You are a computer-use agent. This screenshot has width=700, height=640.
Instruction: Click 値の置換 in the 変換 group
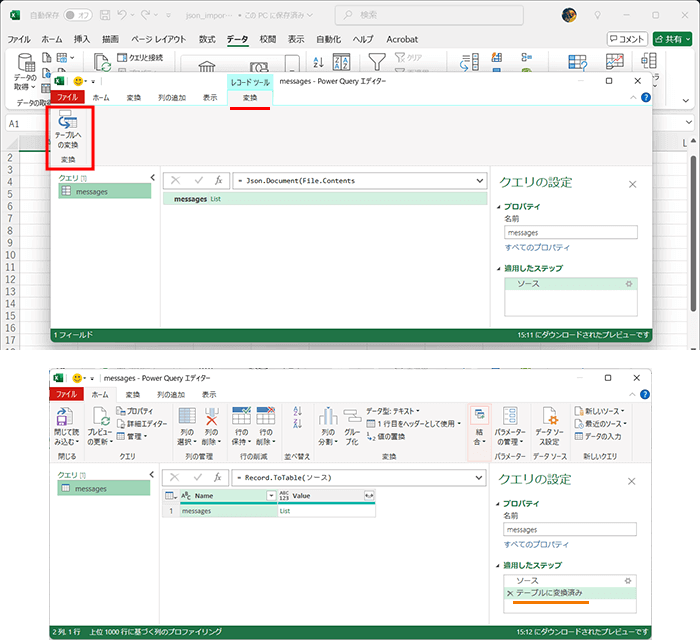(x=386, y=436)
